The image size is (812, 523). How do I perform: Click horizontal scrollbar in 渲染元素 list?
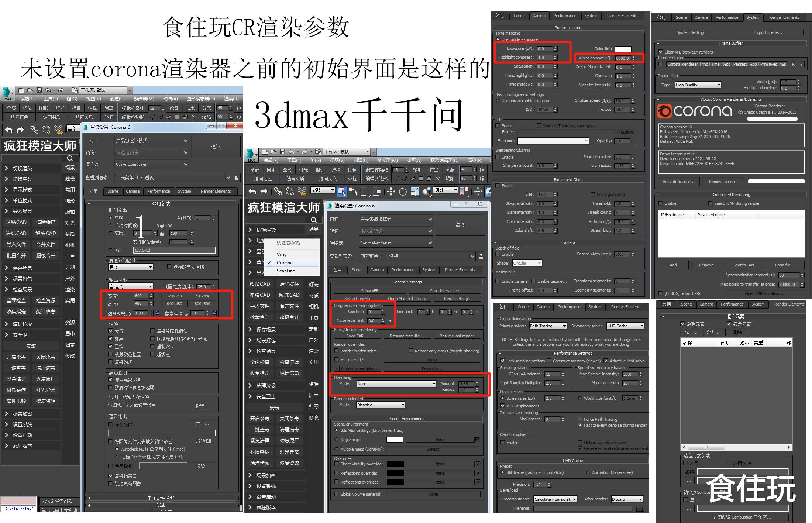pos(736,447)
